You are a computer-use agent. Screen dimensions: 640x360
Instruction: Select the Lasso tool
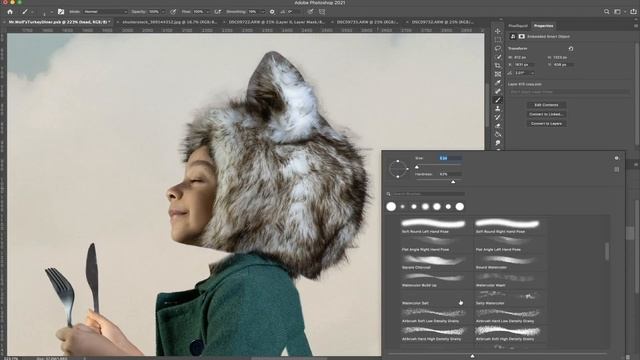[498, 48]
